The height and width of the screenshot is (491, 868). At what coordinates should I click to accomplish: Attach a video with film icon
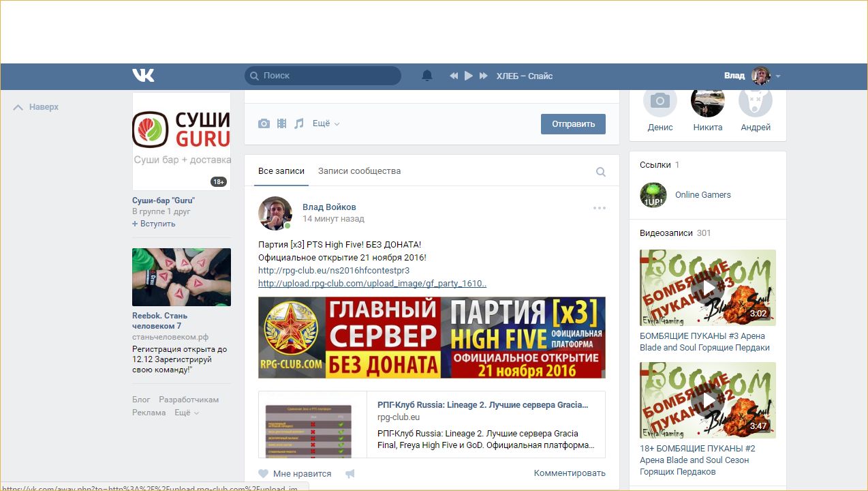[x=281, y=123]
